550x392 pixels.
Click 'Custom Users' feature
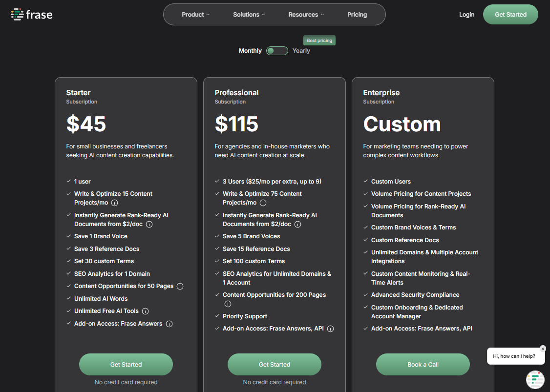coord(391,182)
